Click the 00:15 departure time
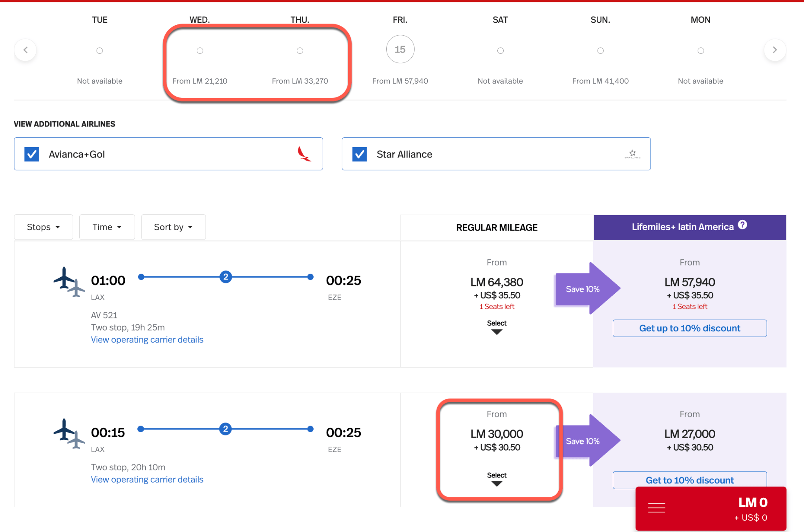This screenshot has height=532, width=804. pos(108,432)
